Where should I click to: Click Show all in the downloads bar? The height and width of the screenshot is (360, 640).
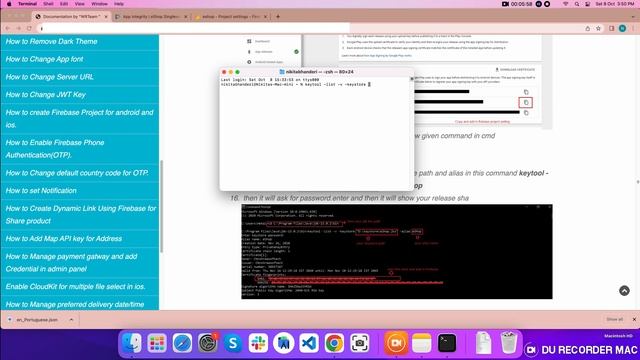pyautogui.click(x=614, y=319)
